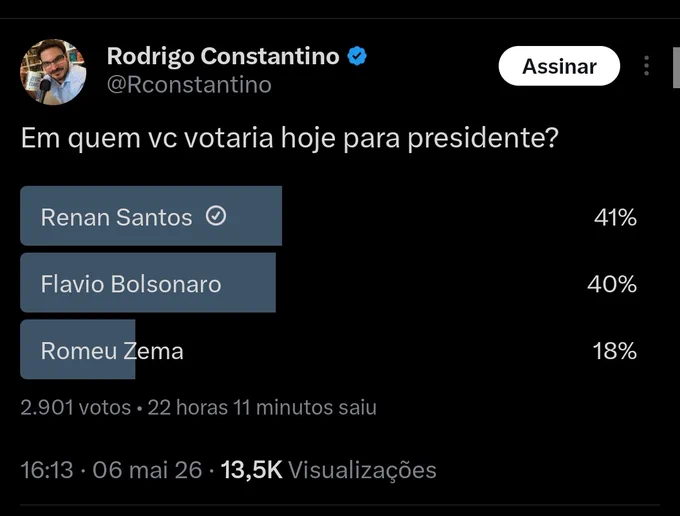
Task: Click the blue verified badge icon
Action: point(357,56)
